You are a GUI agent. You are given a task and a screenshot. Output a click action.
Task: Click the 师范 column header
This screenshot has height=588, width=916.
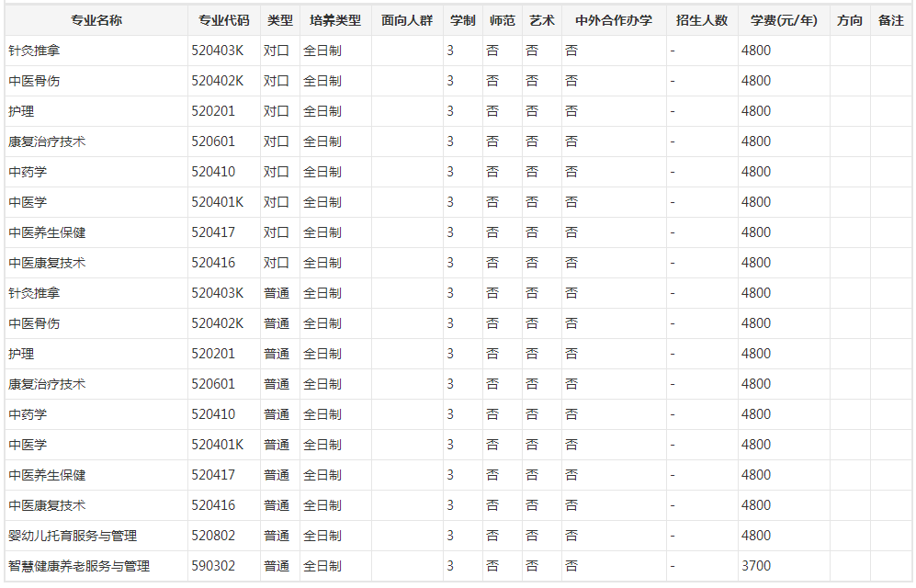tap(502, 20)
